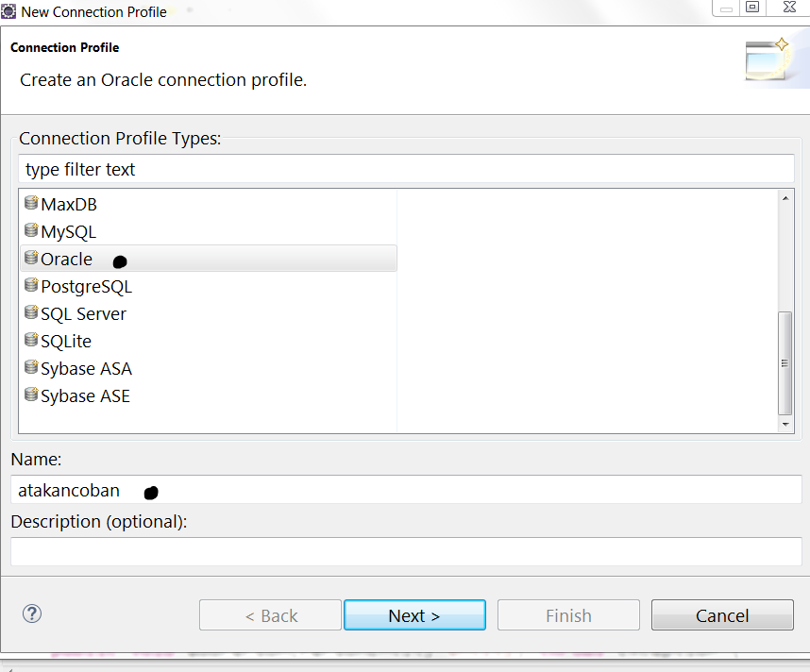The height and width of the screenshot is (672, 810).
Task: Click the SQL Server database icon
Action: coord(31,312)
